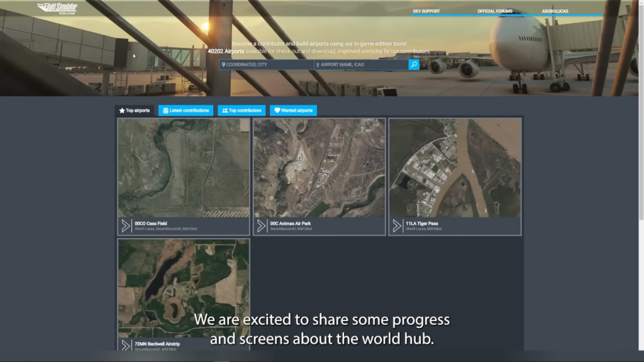Open the OFFICIAL FORUMS menu link
This screenshot has height=362, width=644.
click(495, 11)
